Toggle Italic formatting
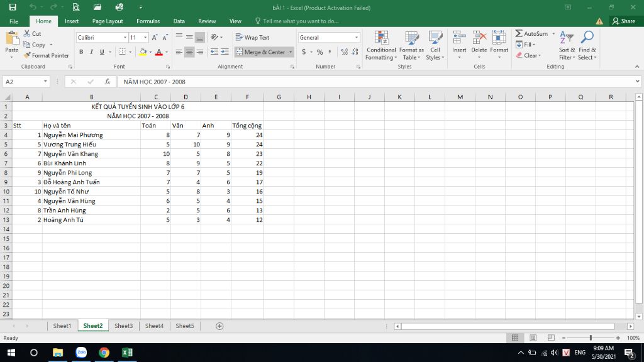 (91, 52)
